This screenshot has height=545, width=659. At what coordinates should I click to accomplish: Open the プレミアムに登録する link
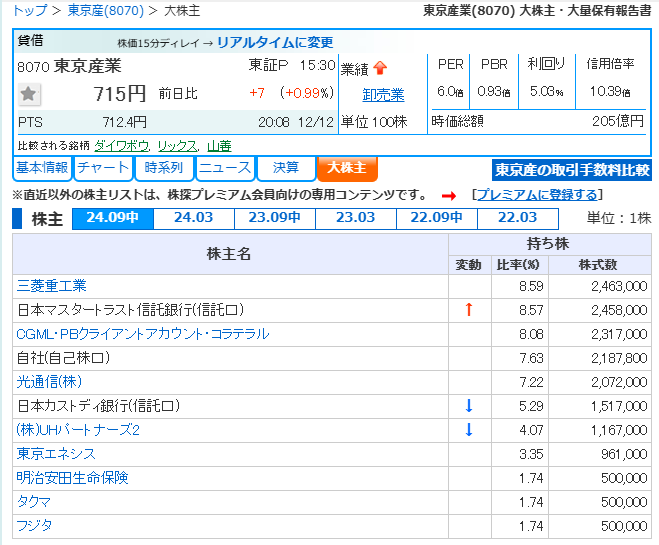[x=537, y=195]
